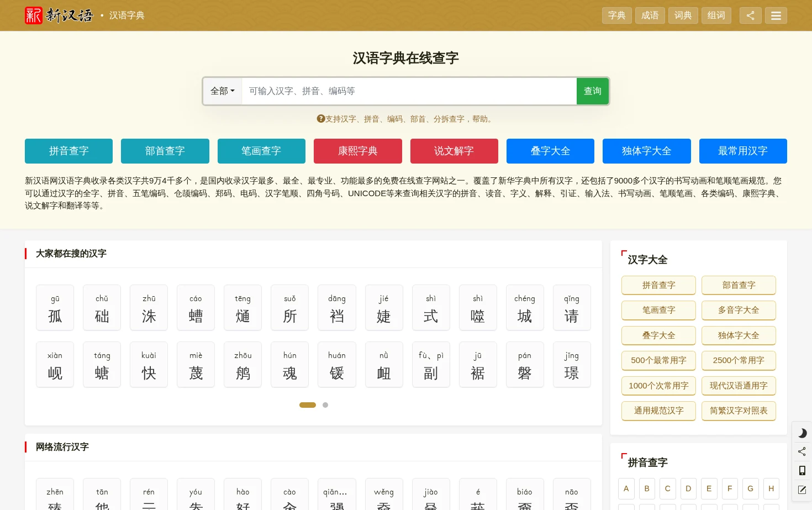
Task: Click pinyin letter D button
Action: coord(688,488)
